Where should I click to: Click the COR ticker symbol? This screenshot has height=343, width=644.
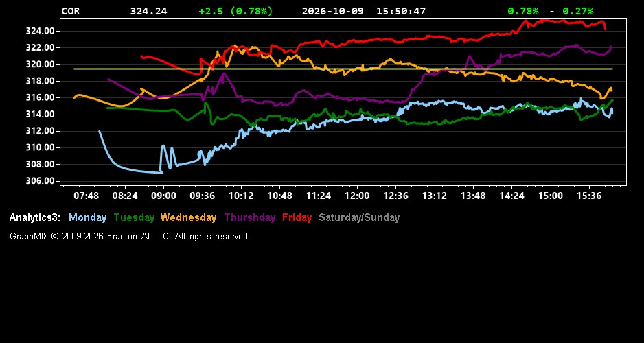(x=70, y=11)
